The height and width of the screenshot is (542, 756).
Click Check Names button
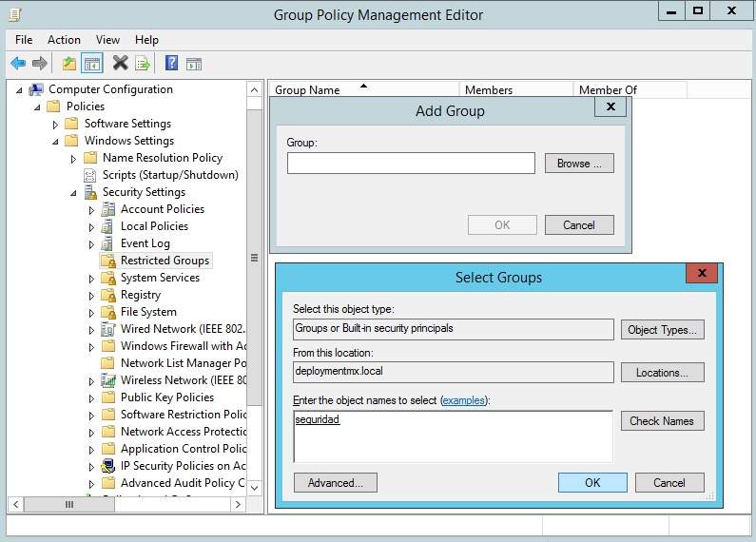[662, 421]
